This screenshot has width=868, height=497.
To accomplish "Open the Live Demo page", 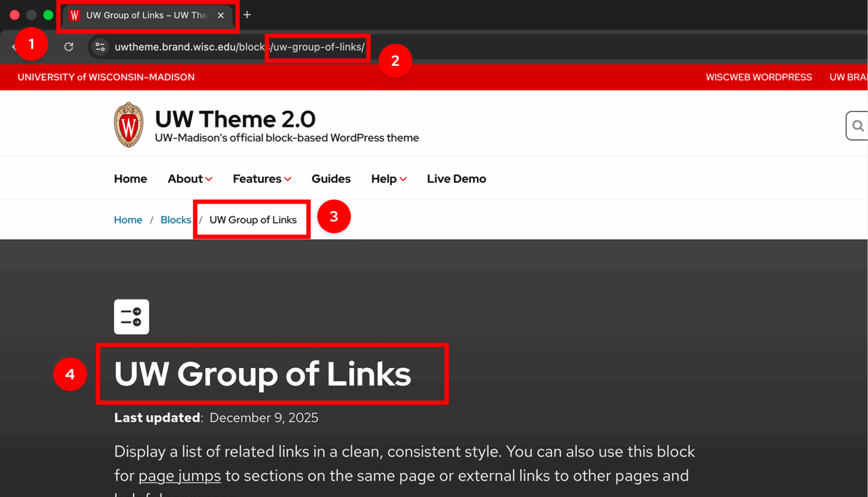I will [x=456, y=179].
